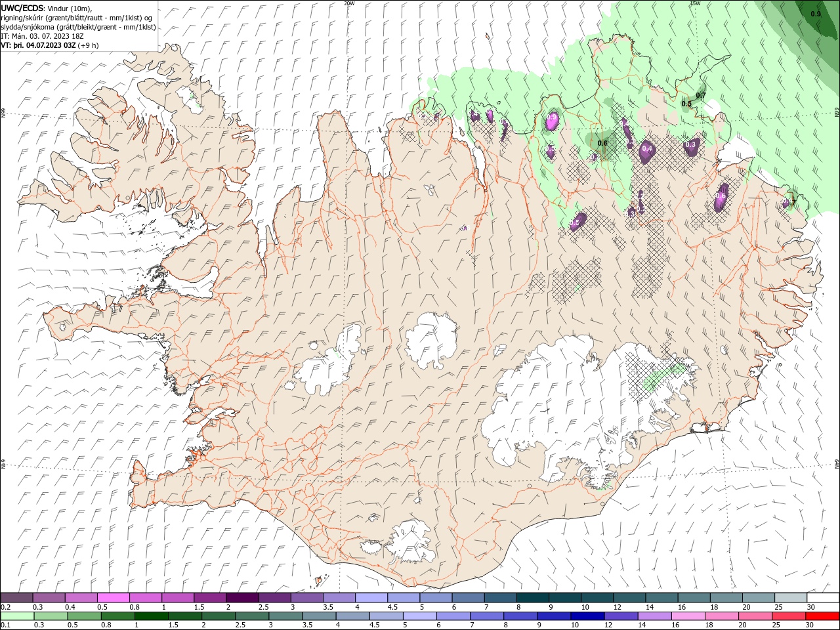The width and height of the screenshot is (840, 630).
Task: Select the darkest purple 2 swatch in upper legend
Action: point(242,598)
